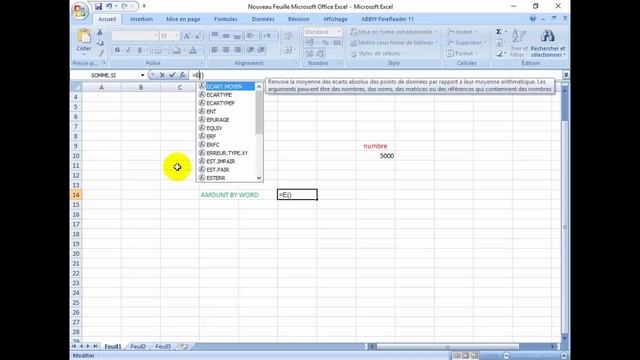Switch to sheet Feuil3

pyautogui.click(x=163, y=347)
